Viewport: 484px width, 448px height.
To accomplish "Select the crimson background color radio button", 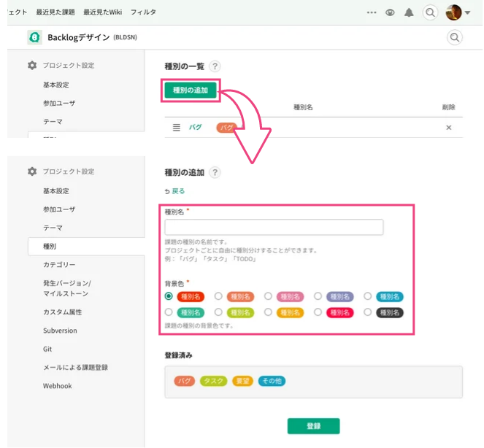I will click(318, 312).
